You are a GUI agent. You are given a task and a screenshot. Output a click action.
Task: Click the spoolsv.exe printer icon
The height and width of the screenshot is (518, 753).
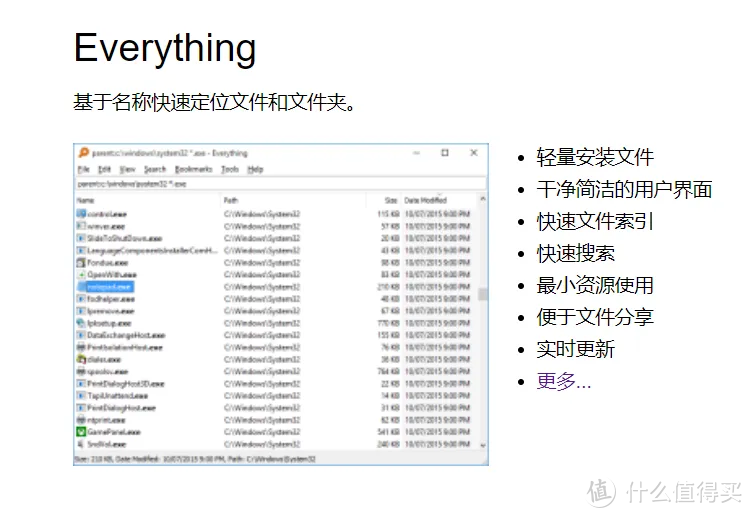click(81, 372)
